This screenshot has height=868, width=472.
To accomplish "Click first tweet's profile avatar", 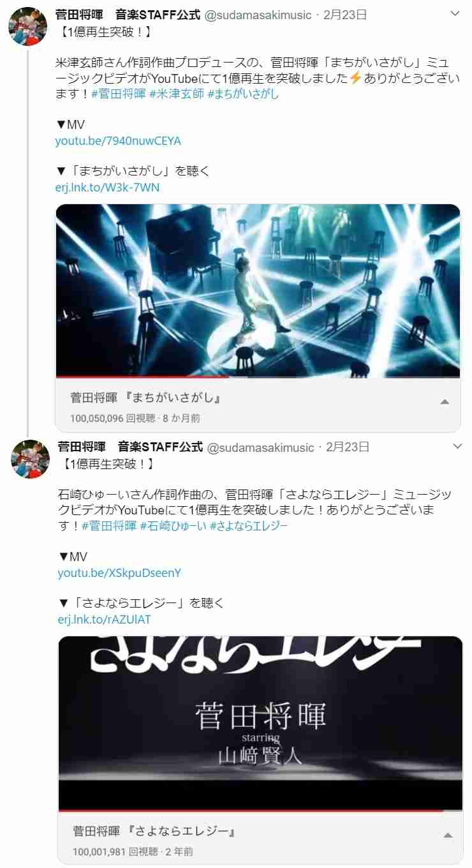I will tap(28, 27).
